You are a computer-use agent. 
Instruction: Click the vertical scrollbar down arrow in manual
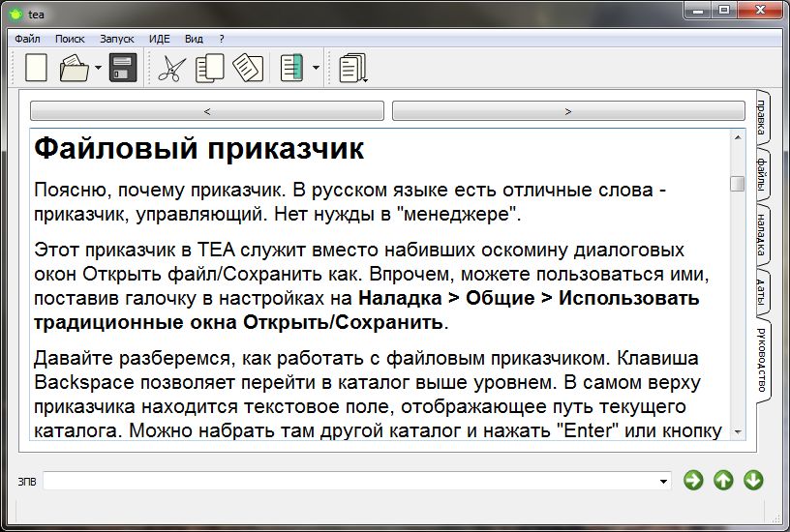click(738, 430)
